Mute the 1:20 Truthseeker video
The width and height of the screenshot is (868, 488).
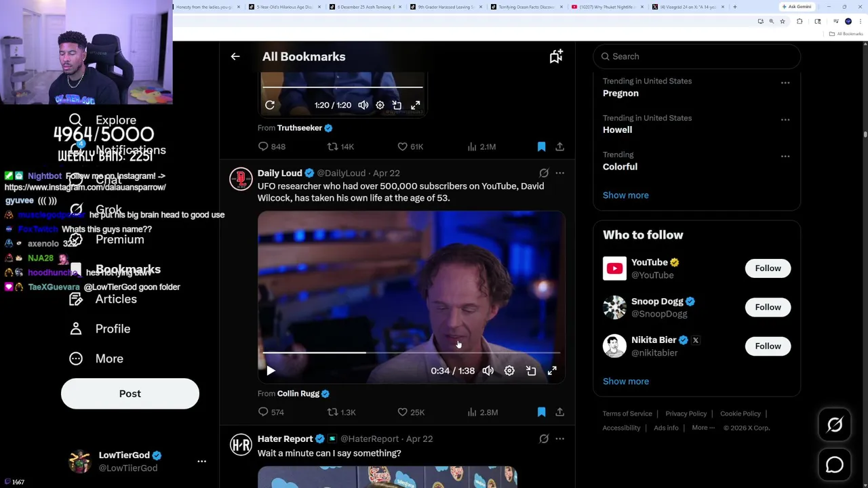(363, 105)
